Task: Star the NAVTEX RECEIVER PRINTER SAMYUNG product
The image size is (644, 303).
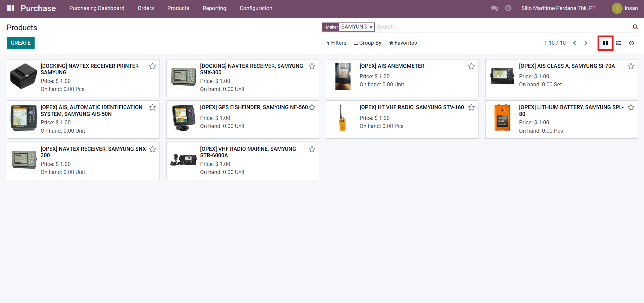Action: pyautogui.click(x=152, y=66)
